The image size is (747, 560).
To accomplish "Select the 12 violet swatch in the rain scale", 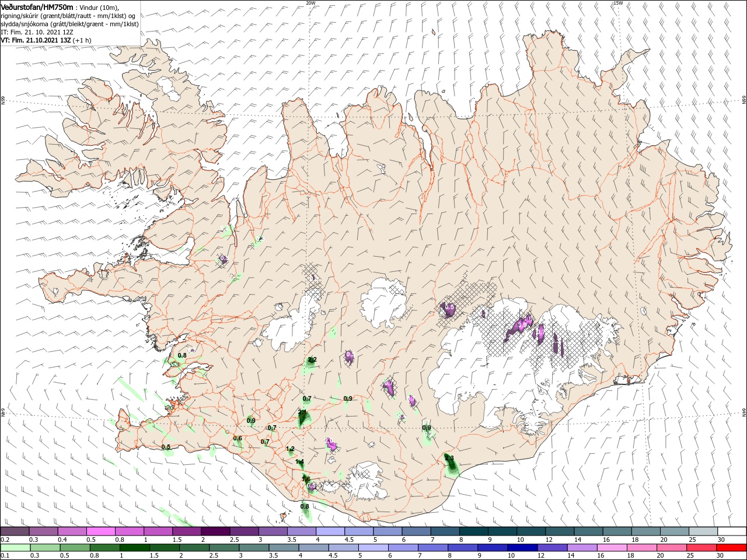I will 553,548.
